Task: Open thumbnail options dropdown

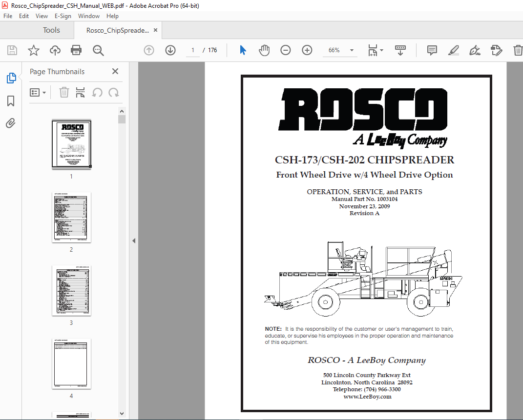Action: (38, 92)
